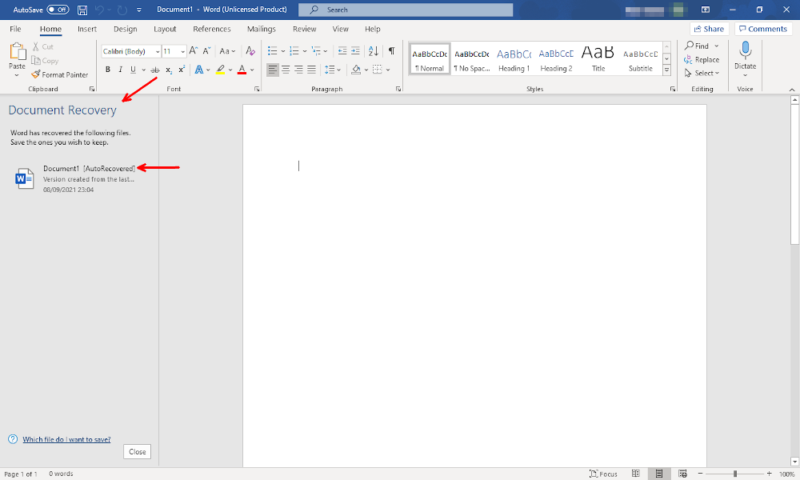This screenshot has height=480, width=800.
Task: Open the Find search tool
Action: (697, 46)
